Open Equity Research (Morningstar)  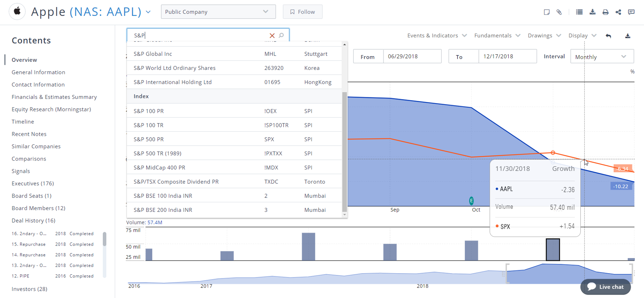pos(51,109)
